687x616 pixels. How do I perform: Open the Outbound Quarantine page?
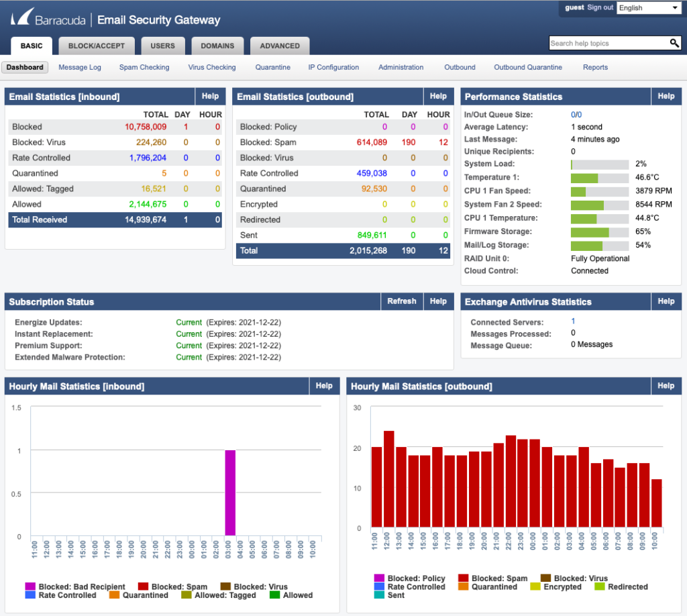click(x=529, y=67)
